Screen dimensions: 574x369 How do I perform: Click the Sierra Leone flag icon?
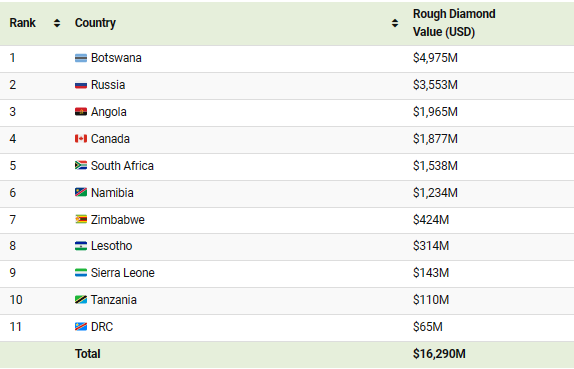click(81, 273)
